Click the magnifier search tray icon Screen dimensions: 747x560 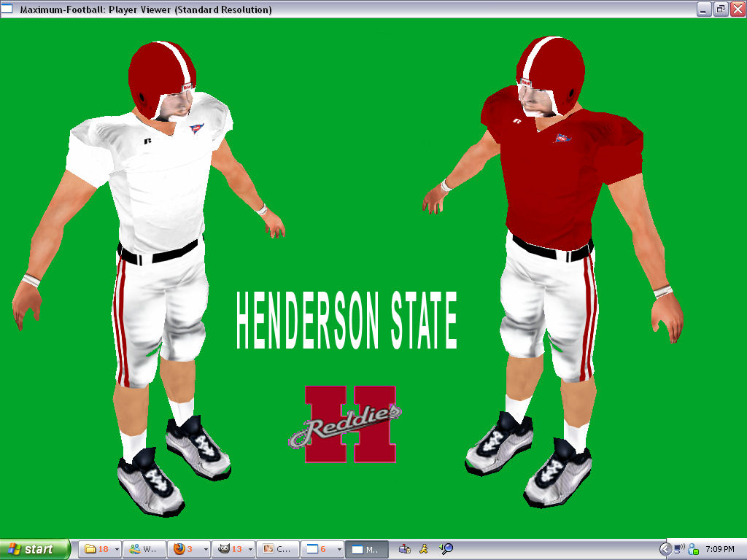pos(446,549)
